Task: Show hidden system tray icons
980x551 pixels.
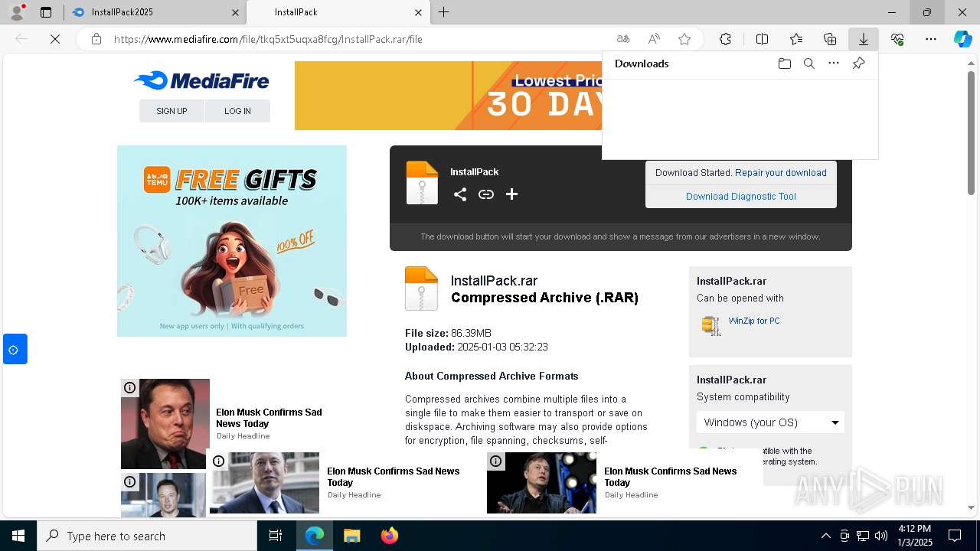Action: (x=825, y=536)
